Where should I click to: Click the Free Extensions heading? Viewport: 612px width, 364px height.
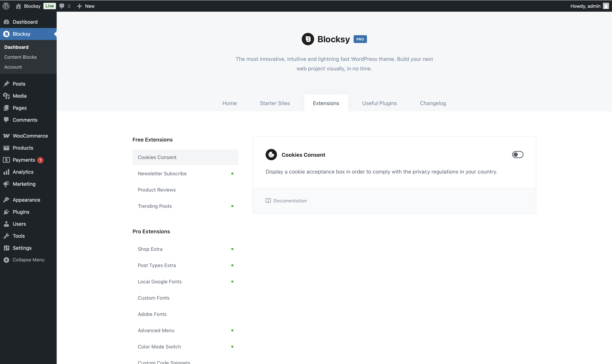pos(152,140)
